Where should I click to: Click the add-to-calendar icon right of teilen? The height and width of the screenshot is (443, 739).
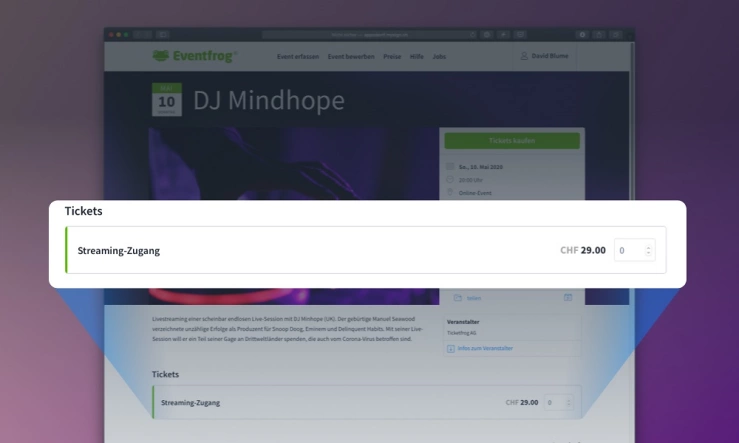[x=568, y=297]
